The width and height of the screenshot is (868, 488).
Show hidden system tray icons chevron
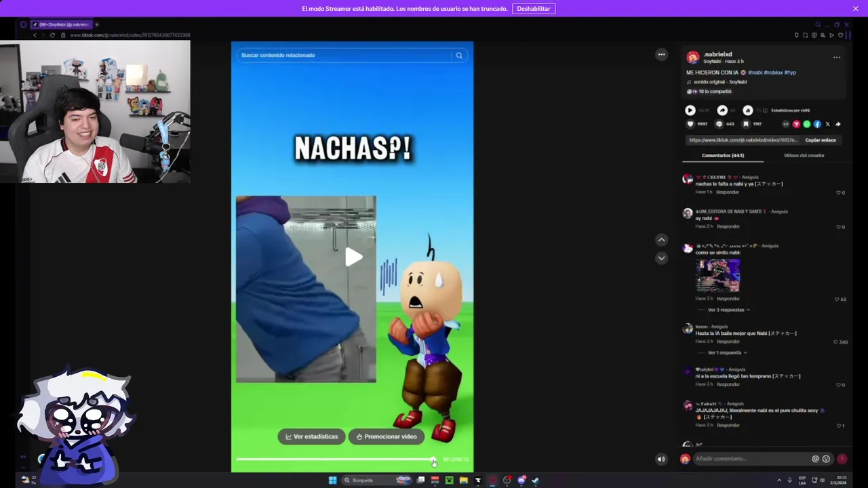tap(778, 481)
